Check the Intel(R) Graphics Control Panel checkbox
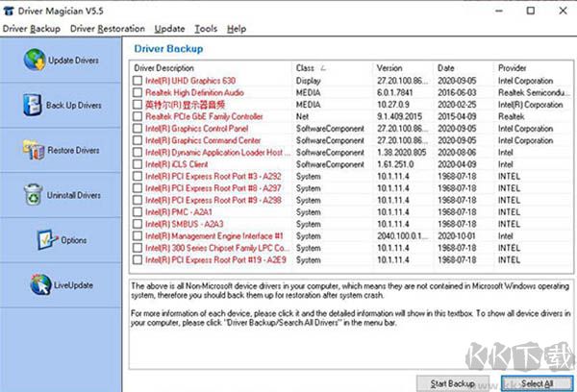The height and width of the screenshot is (392, 577). pyautogui.click(x=138, y=129)
